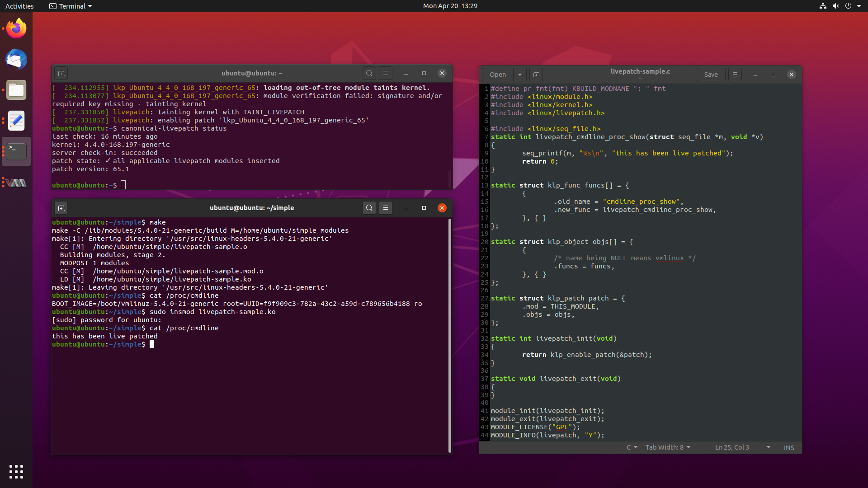Close the upper ubuntu@ubuntu: ~ terminal

[x=442, y=73]
